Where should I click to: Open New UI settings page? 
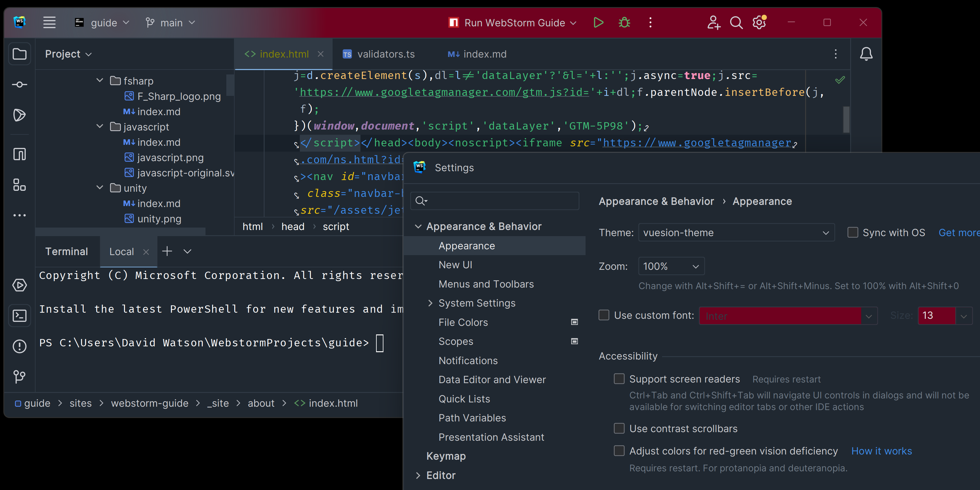point(455,265)
